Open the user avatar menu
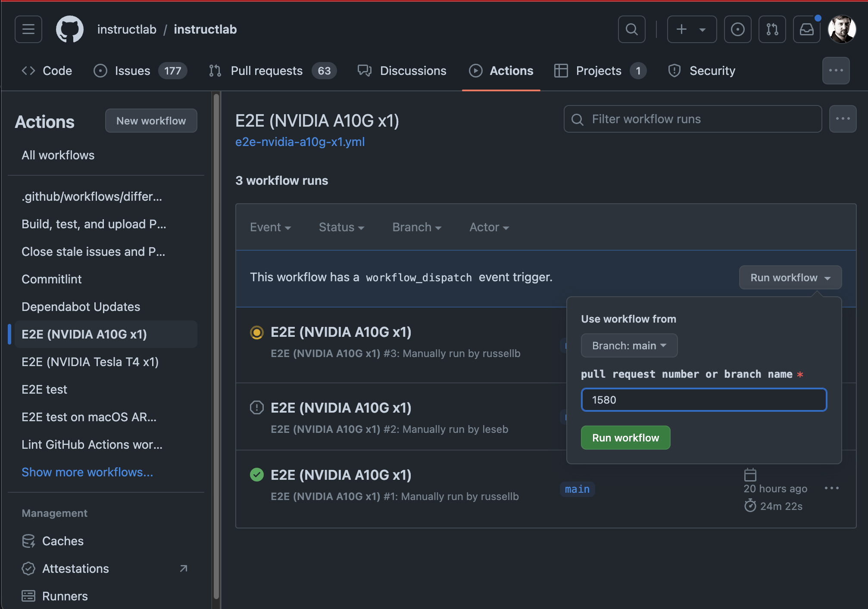This screenshot has height=609, width=868. (x=842, y=29)
